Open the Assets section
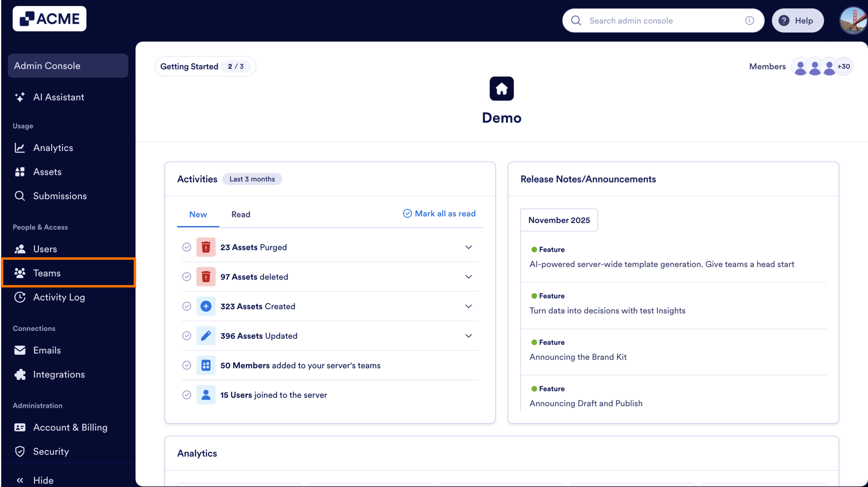The height and width of the screenshot is (487, 868). (x=47, y=172)
